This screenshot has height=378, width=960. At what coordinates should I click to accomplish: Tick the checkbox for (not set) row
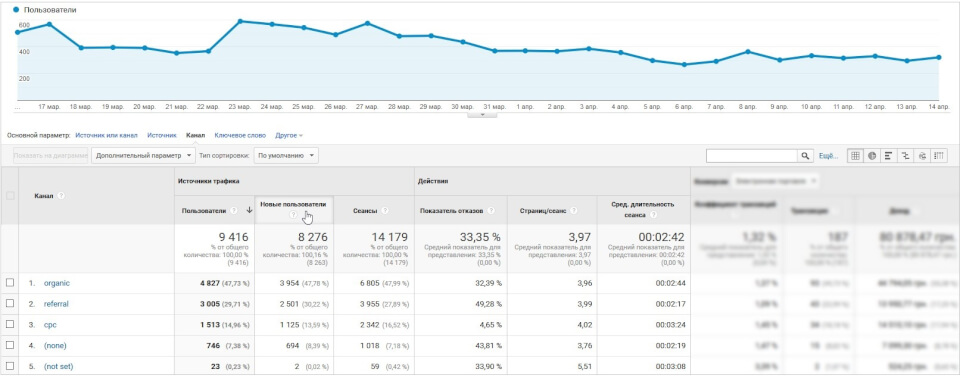point(10,366)
